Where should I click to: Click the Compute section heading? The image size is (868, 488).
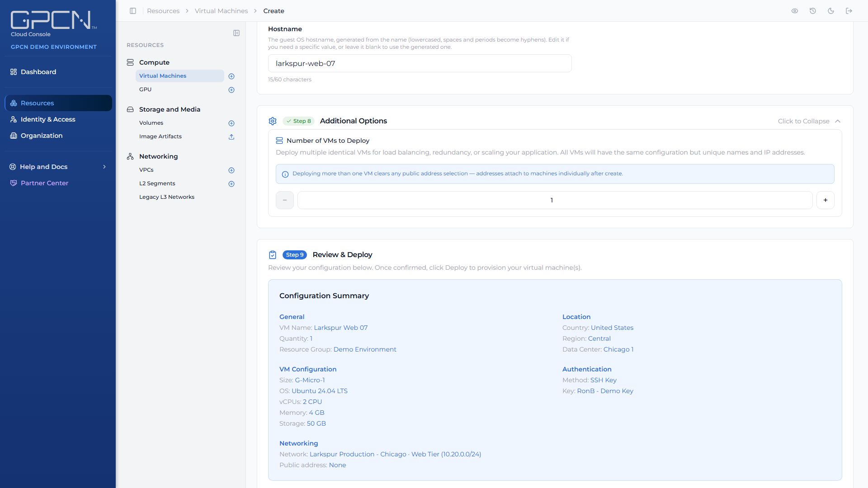(154, 62)
